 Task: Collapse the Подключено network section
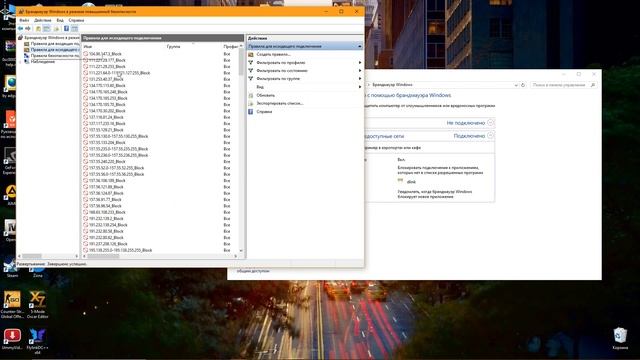(x=491, y=136)
